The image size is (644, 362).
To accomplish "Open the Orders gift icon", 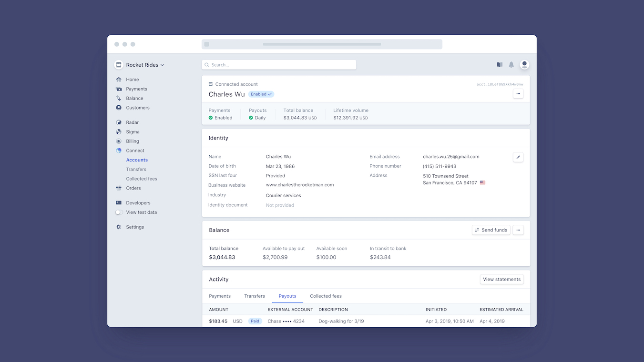I will 119,188.
